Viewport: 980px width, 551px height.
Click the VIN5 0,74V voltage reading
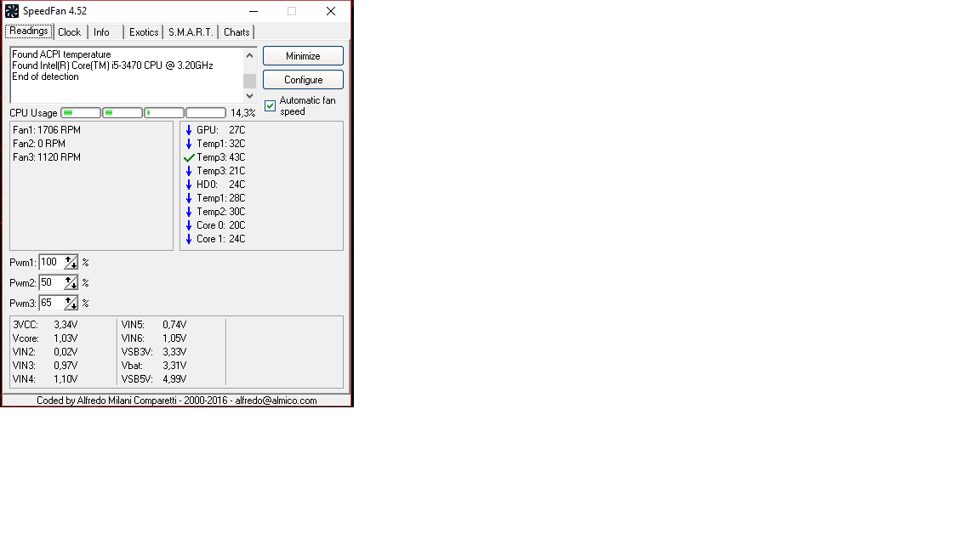tap(154, 324)
